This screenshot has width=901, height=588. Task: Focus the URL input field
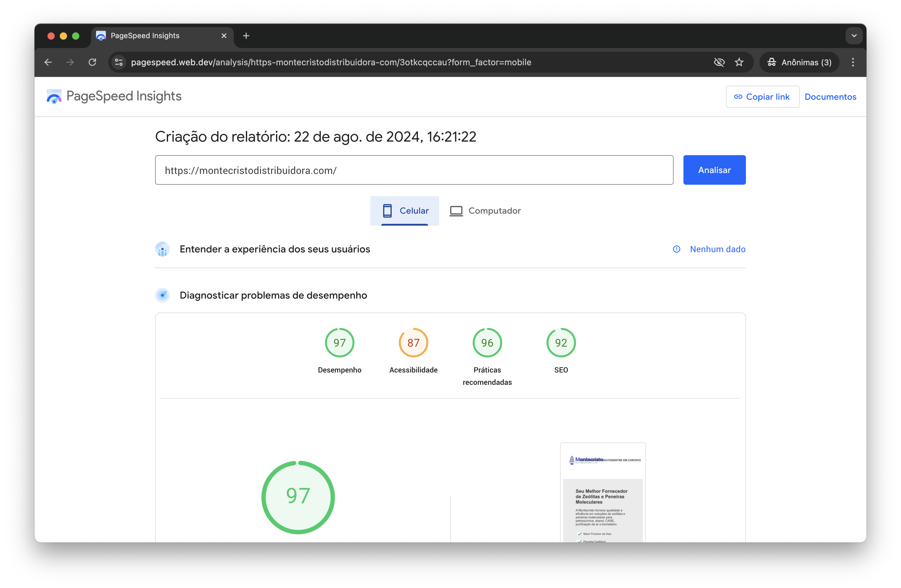[x=414, y=170]
